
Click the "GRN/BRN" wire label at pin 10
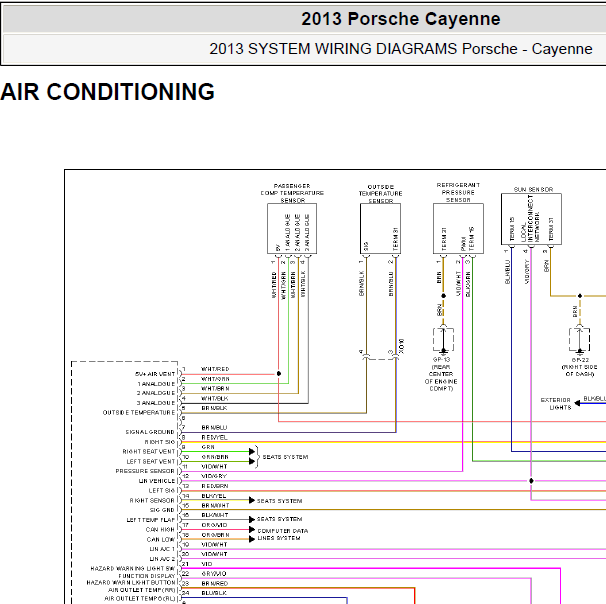pyautogui.click(x=215, y=457)
